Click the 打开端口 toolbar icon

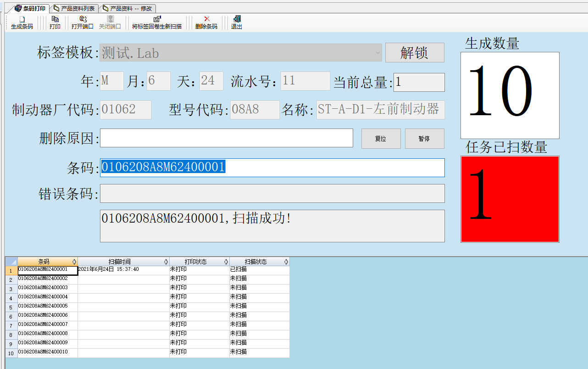[83, 19]
